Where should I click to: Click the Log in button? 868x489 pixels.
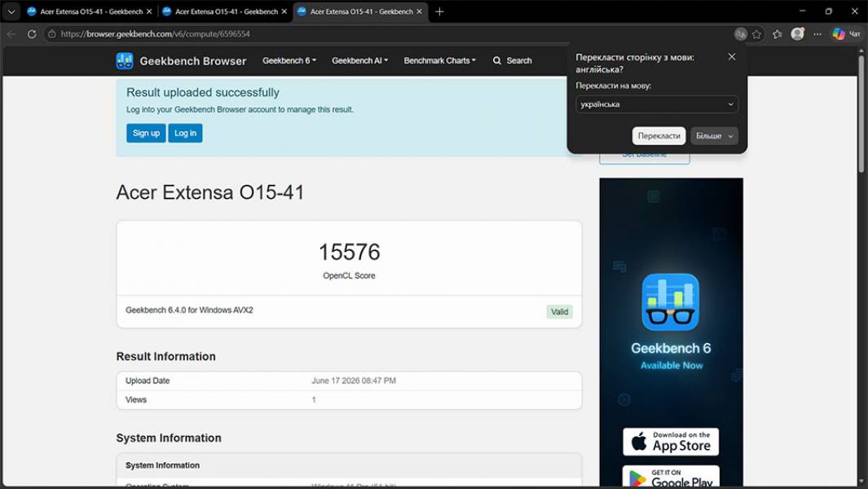pos(186,133)
